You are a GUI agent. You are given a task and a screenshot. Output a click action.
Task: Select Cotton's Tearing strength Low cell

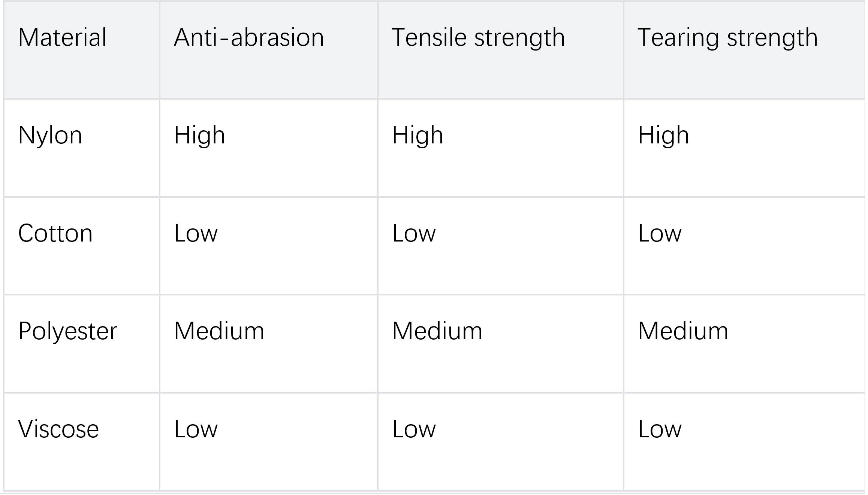[x=660, y=233]
